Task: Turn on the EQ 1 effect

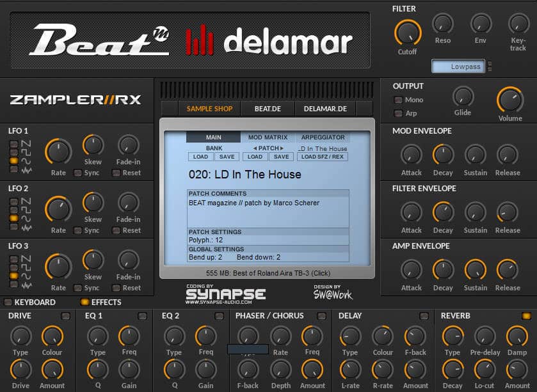Action: (142, 316)
